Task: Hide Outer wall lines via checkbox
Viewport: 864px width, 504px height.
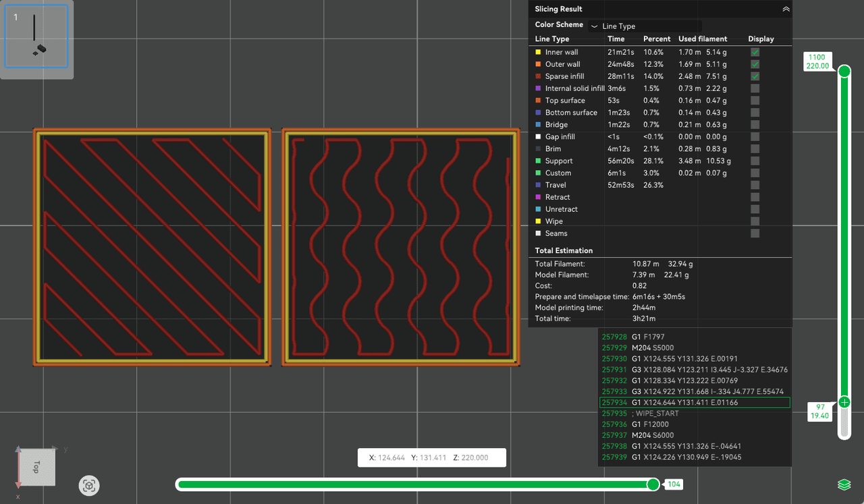Action: tap(755, 64)
